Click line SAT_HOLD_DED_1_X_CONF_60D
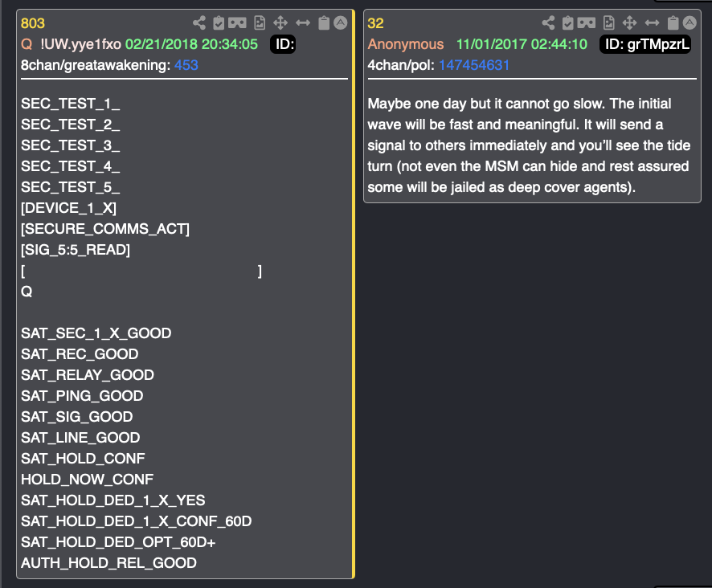The height and width of the screenshot is (588, 712). click(x=137, y=521)
